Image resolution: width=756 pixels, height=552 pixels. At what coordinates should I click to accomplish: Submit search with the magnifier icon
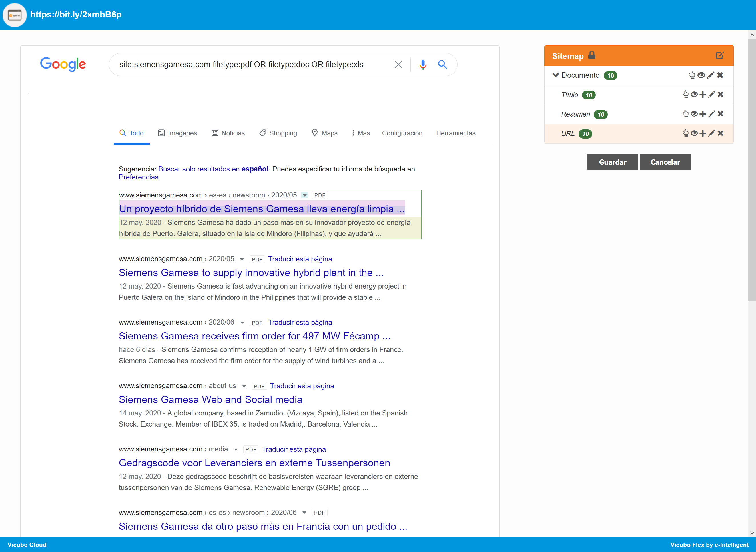[x=442, y=65]
